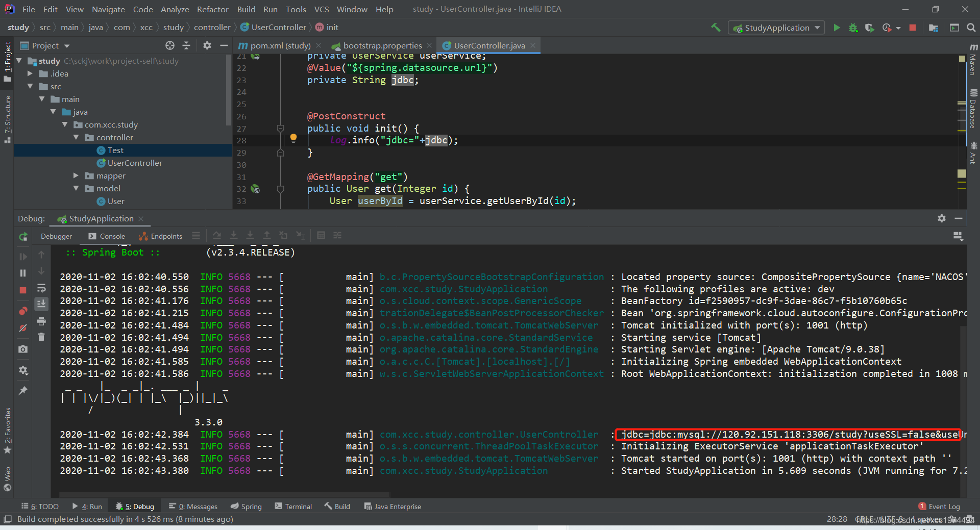Locate current file in Project panel
This screenshot has height=530, width=980.
170,45
